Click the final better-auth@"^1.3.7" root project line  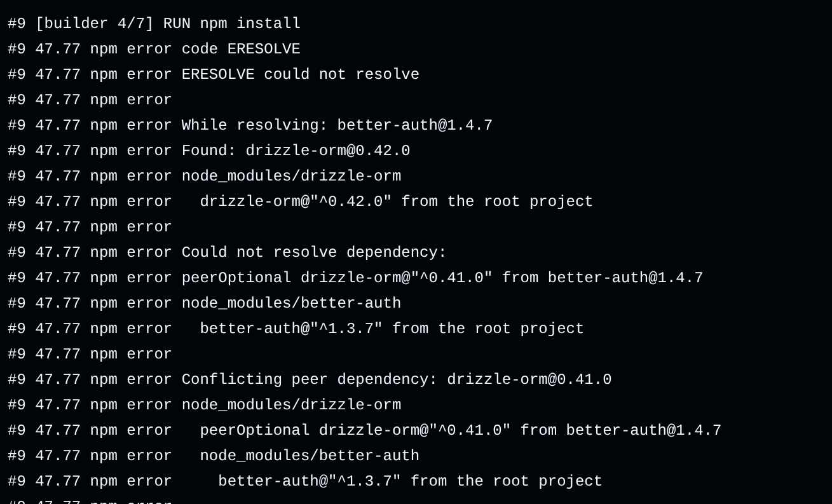[410, 482]
